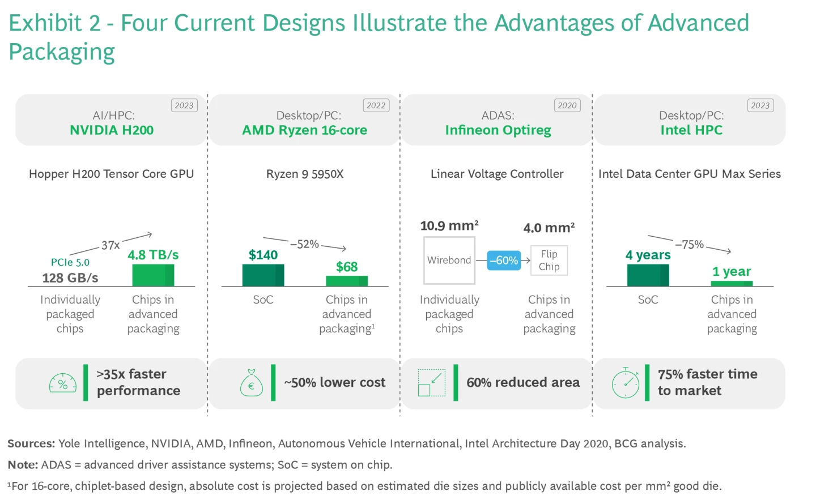
Task: Click the blue −60% badge
Action: (504, 260)
